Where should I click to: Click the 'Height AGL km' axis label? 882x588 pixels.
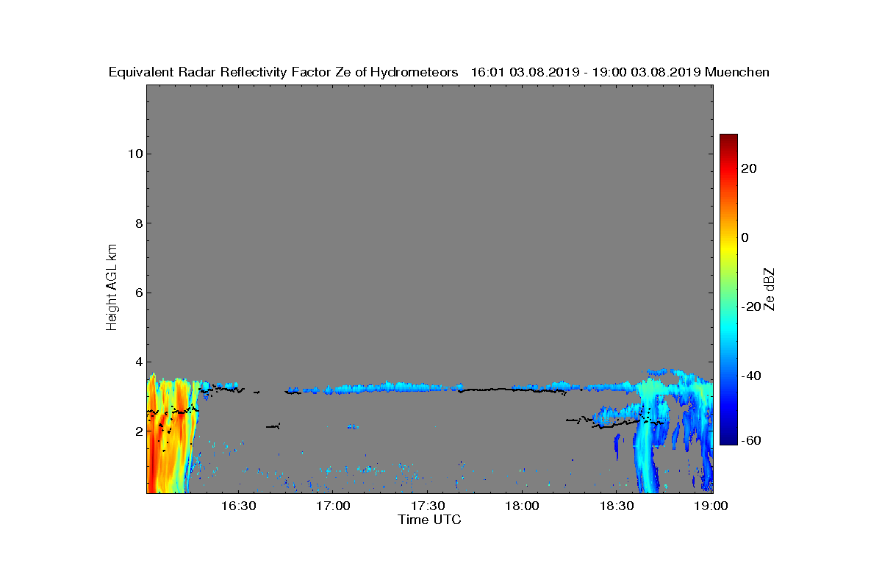[112, 287]
